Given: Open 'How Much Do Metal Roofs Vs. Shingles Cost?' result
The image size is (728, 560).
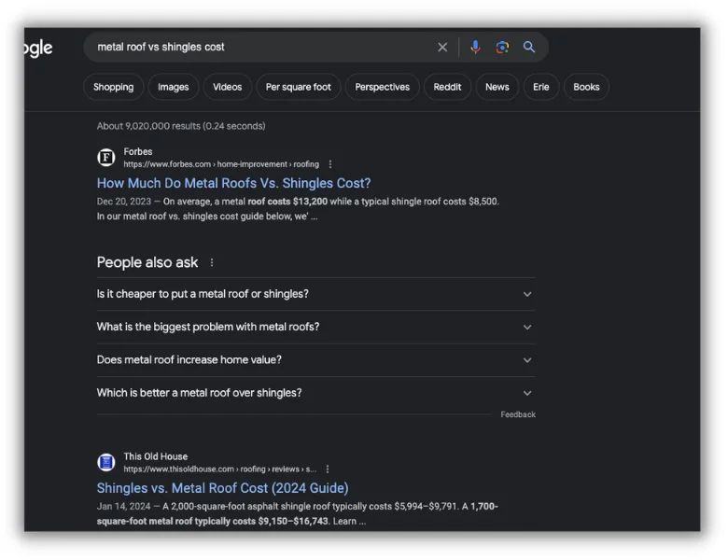Looking at the screenshot, I should point(233,184).
